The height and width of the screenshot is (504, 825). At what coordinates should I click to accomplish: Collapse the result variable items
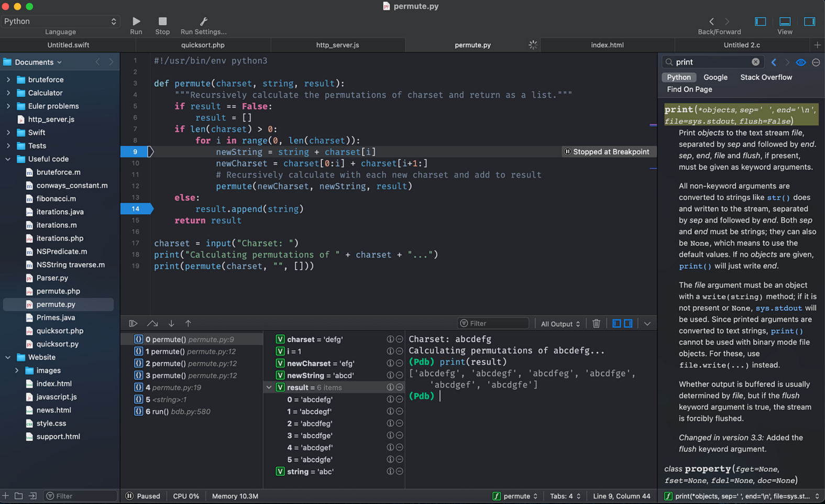[269, 388]
